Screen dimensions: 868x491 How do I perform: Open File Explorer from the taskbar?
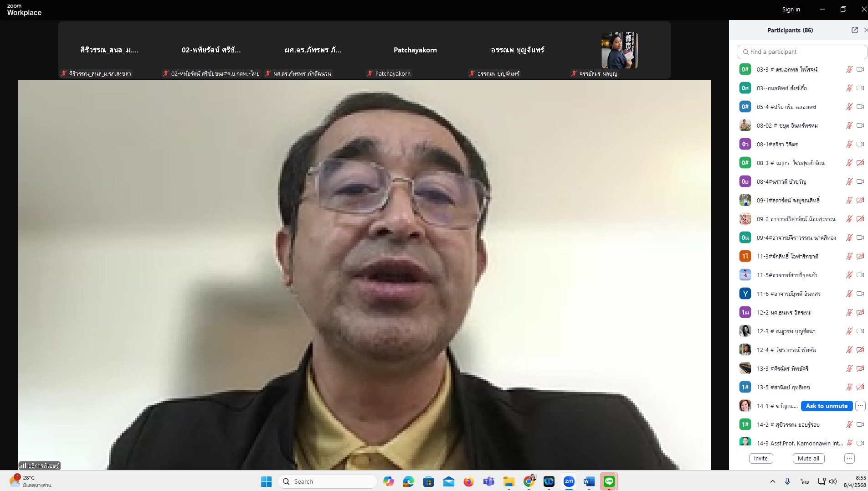coord(508,481)
